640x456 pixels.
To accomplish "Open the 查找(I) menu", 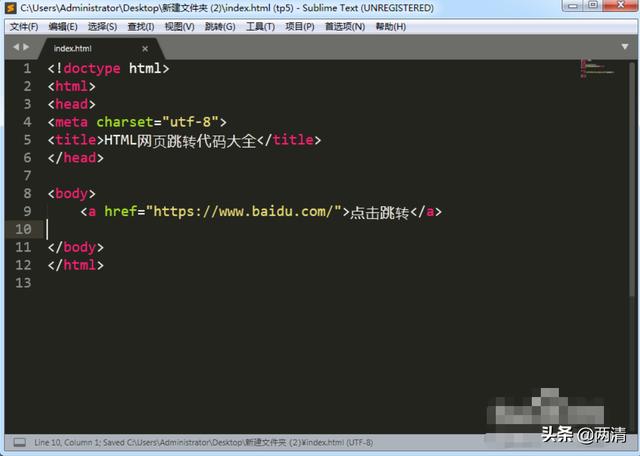I will [141, 26].
